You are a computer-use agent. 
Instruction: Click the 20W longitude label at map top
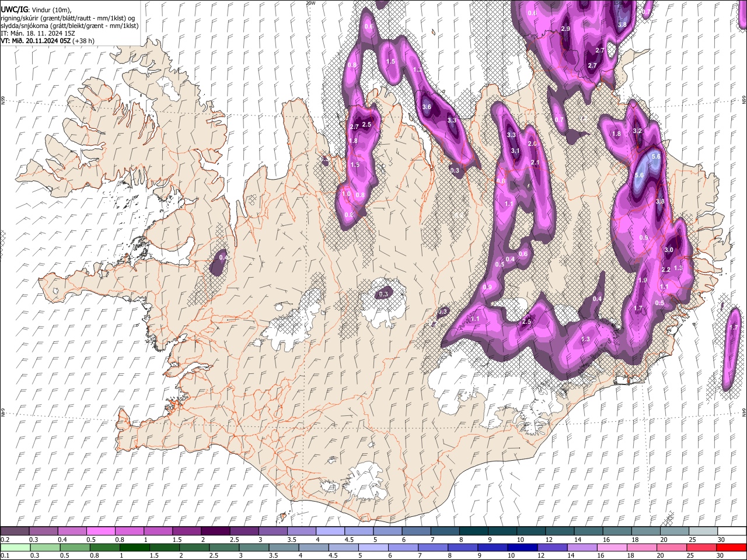(310, 3)
